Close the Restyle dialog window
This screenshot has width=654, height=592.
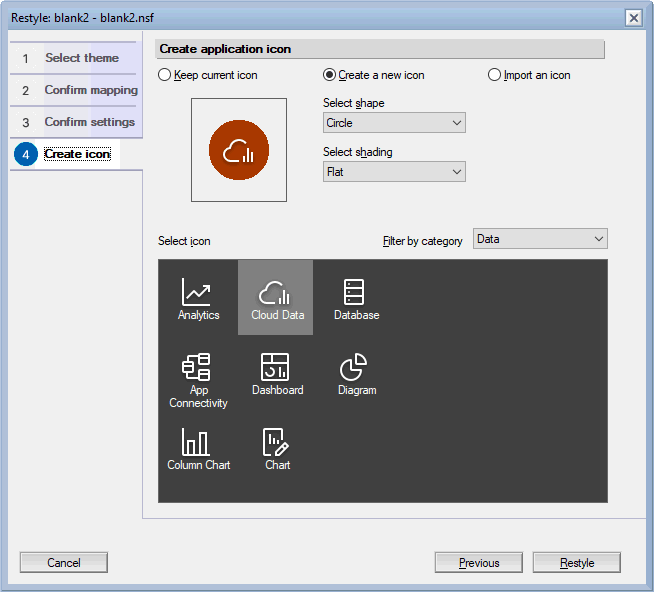tap(634, 18)
